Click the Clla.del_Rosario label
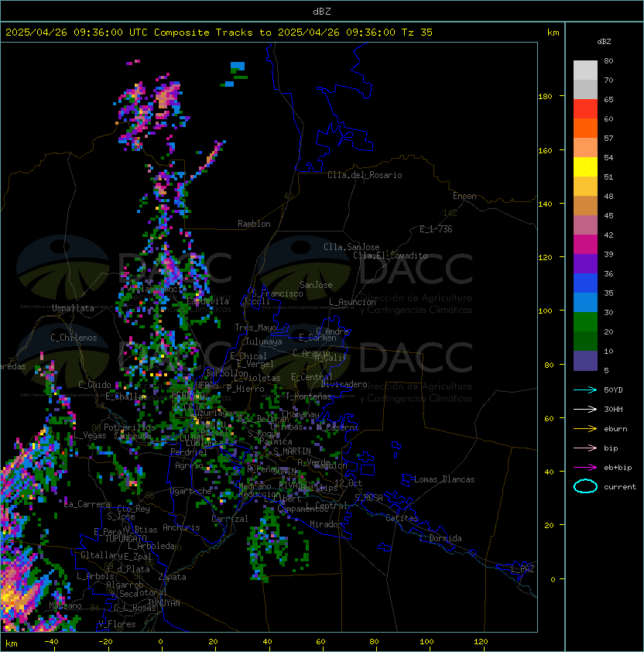Viewport: 644px width, 652px height. (365, 175)
